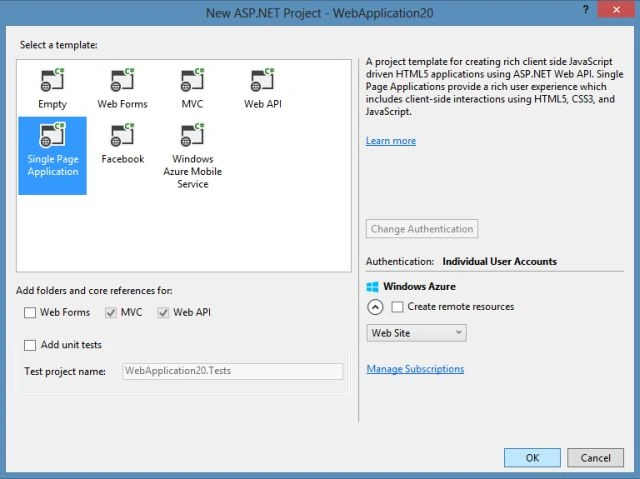Select the Web API template icon
This screenshot has width=640, height=479.
[x=262, y=80]
